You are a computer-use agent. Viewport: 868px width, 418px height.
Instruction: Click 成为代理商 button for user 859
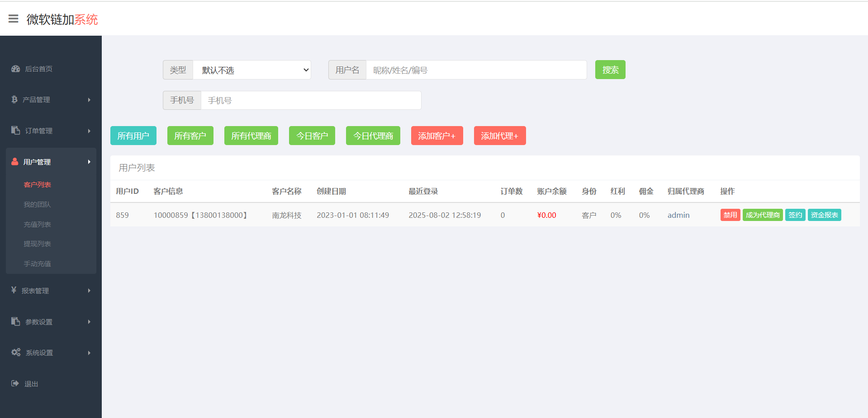click(763, 215)
